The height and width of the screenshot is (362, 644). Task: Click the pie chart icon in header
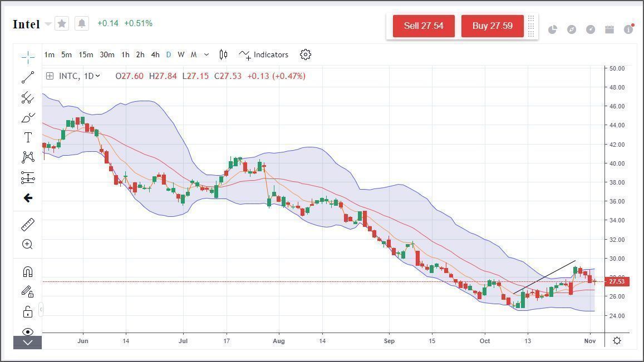(553, 29)
